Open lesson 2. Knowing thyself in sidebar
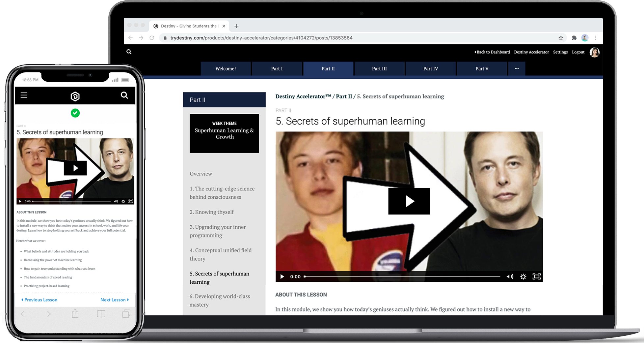The height and width of the screenshot is (344, 644). click(212, 212)
